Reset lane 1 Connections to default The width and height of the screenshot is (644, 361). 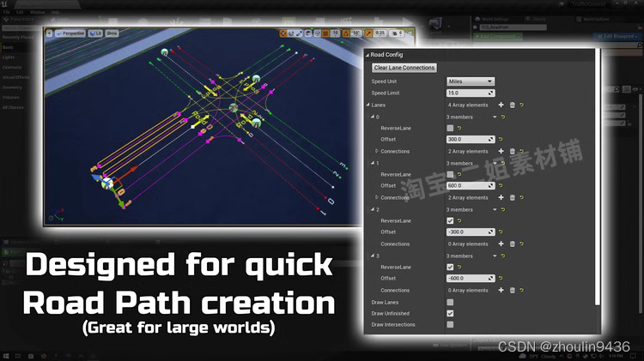pyautogui.click(x=521, y=198)
